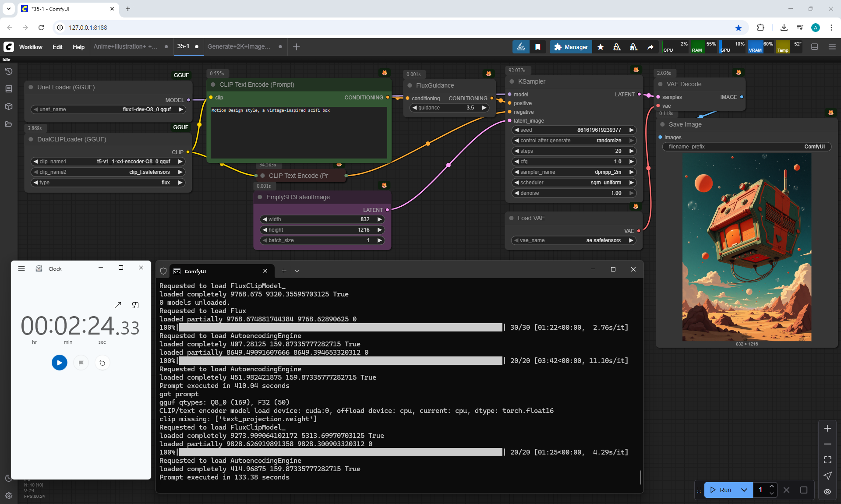Click the bookmark icon in top toolbar
Screen dimensions: 841x504
(538, 47)
